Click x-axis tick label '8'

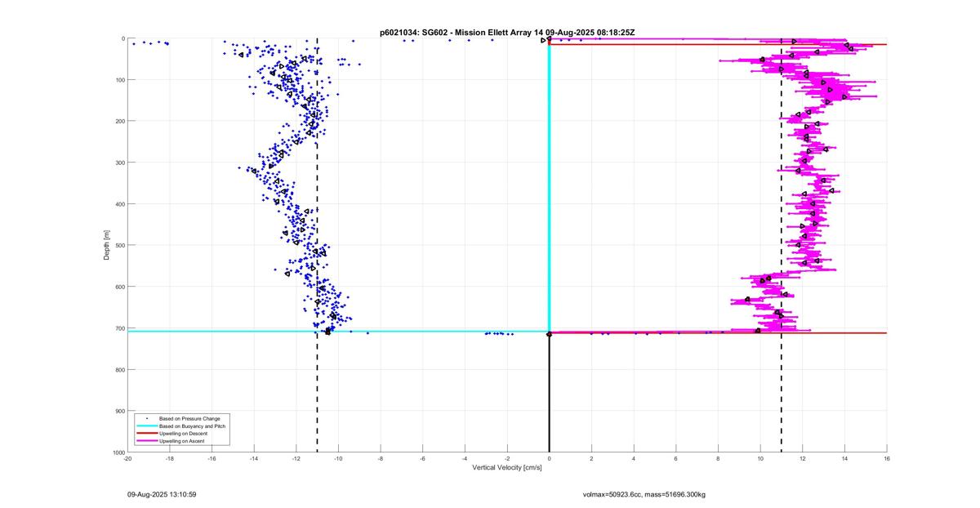coord(718,459)
